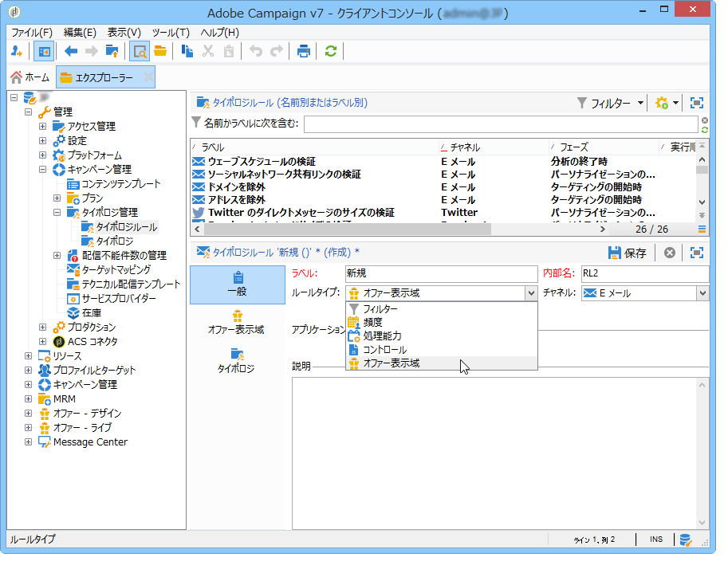This screenshot has width=728, height=565.
Task: Expand the リソース tree node
Action: [x=29, y=355]
